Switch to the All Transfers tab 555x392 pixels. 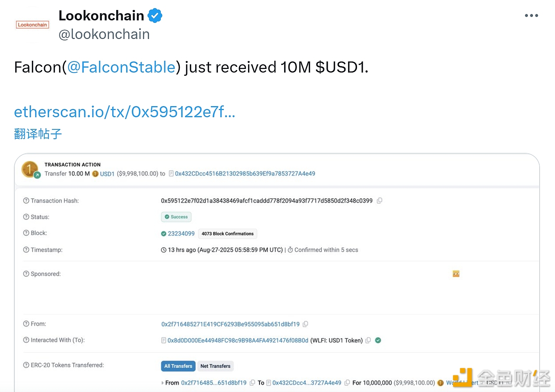point(178,366)
